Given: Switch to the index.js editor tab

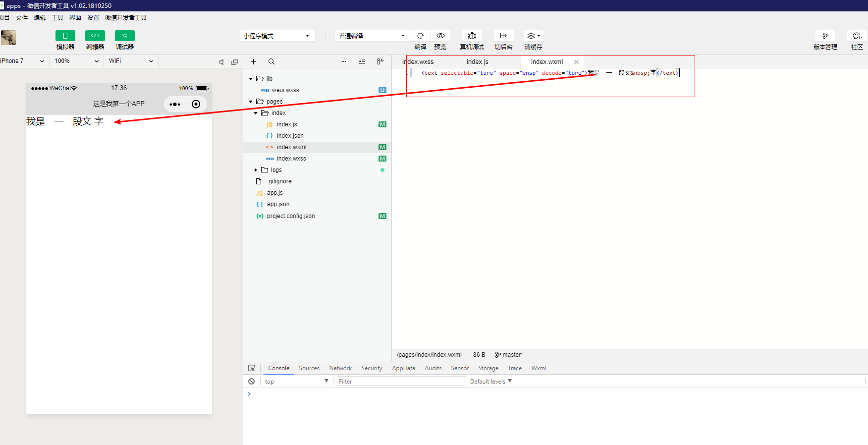Looking at the screenshot, I should point(477,61).
